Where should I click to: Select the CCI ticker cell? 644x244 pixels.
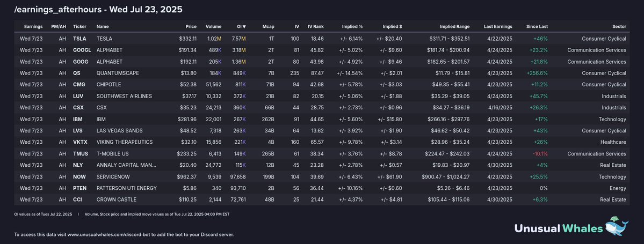point(78,199)
